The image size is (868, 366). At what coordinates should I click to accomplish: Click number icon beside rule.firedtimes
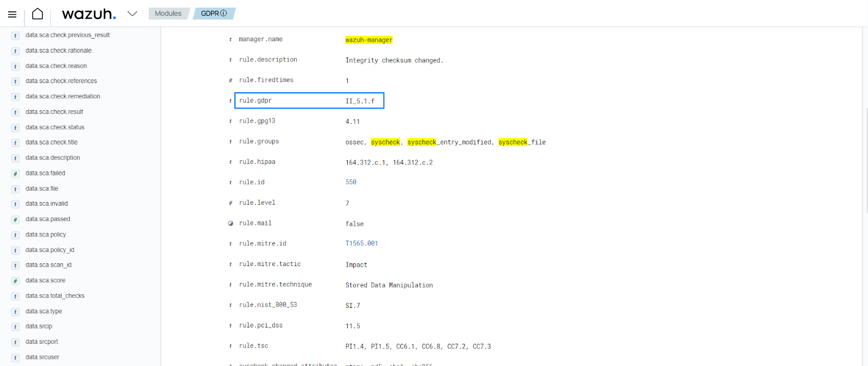231,80
